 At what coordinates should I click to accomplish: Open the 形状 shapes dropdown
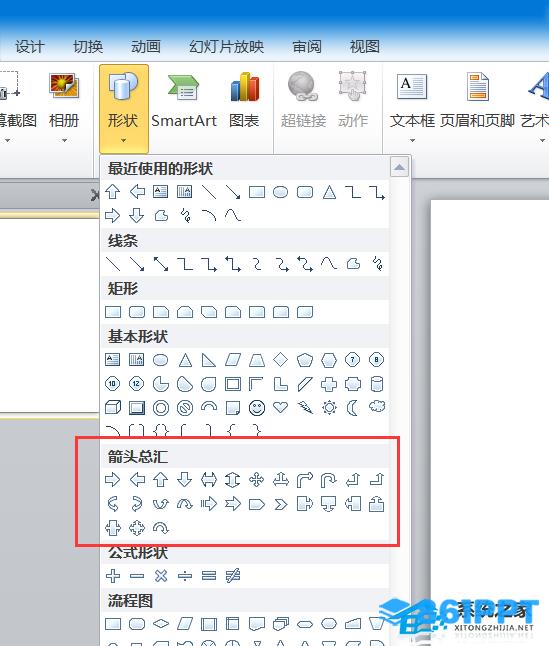(x=124, y=109)
